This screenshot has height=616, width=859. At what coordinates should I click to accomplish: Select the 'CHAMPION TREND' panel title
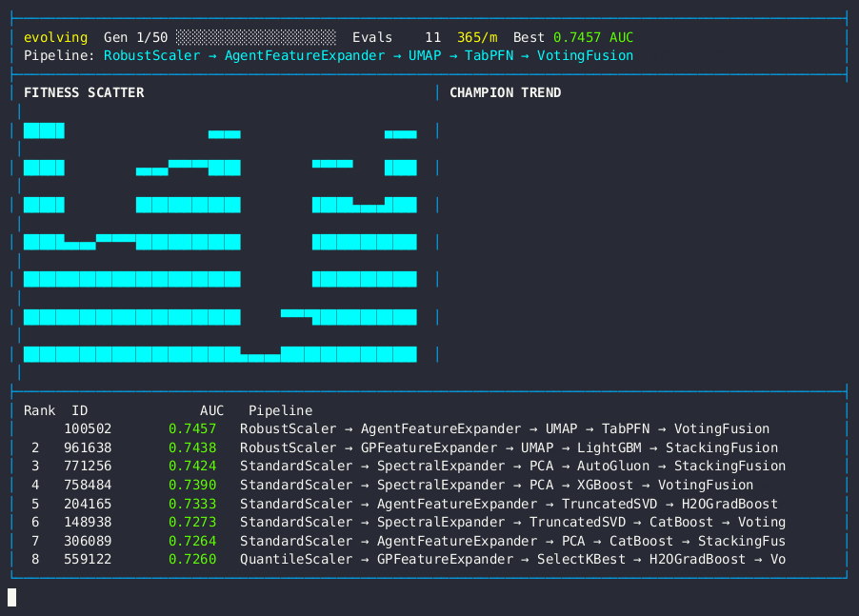tap(505, 92)
